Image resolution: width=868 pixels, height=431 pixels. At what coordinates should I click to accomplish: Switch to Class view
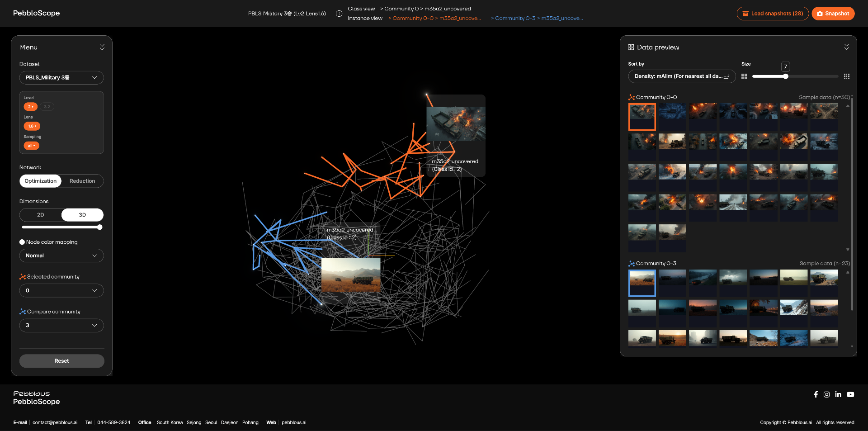[x=361, y=8]
